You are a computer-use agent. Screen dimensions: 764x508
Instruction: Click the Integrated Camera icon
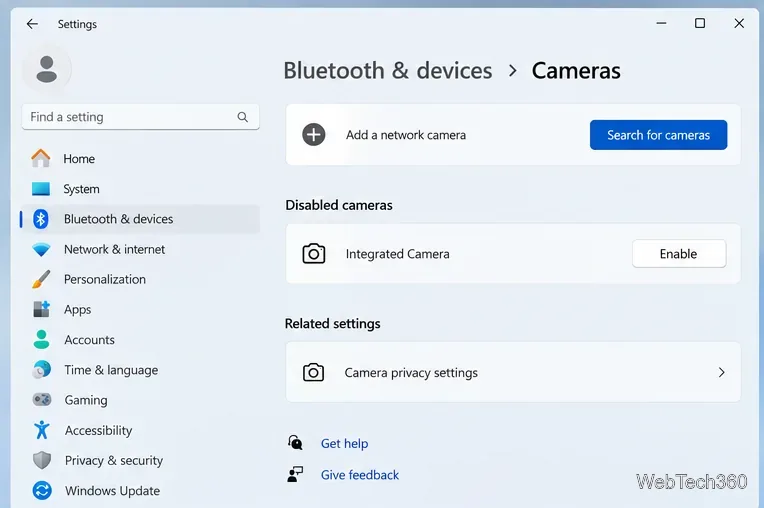[314, 254]
